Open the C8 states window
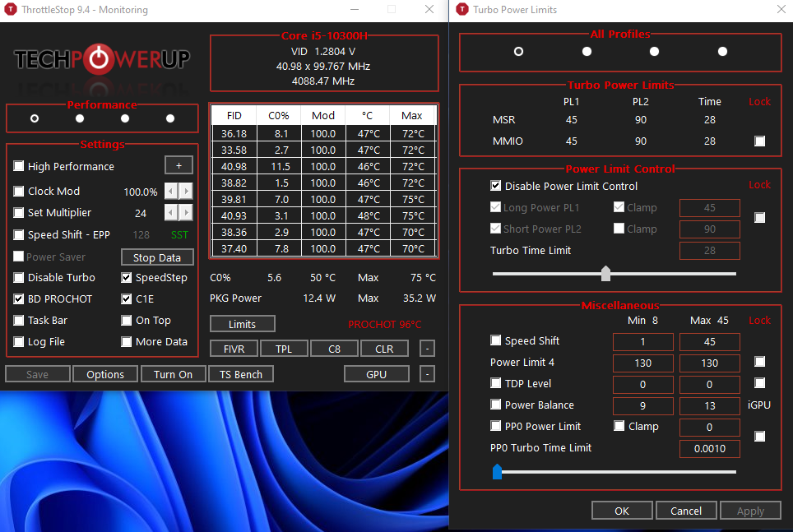The width and height of the screenshot is (793, 532). click(x=334, y=349)
